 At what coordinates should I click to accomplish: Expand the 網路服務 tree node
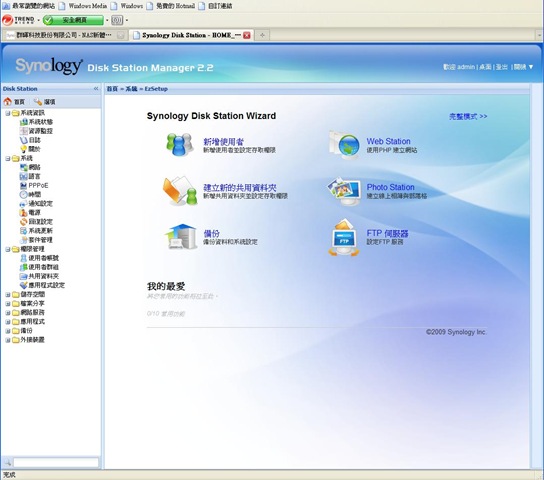(8, 312)
